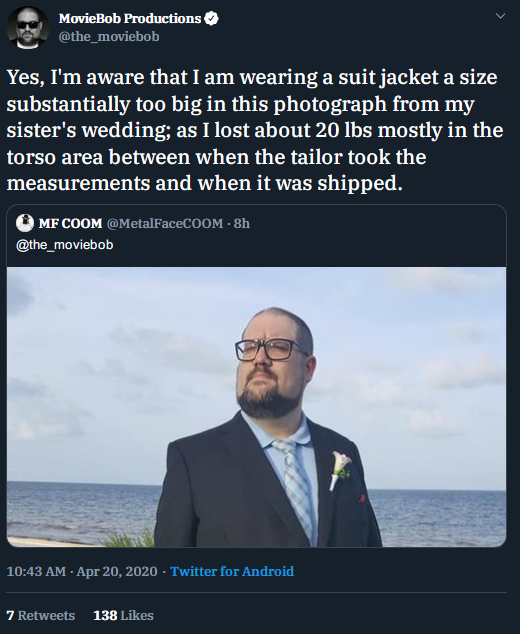Open the tweet options chevron menu
This screenshot has height=634, width=520.
click(x=501, y=16)
